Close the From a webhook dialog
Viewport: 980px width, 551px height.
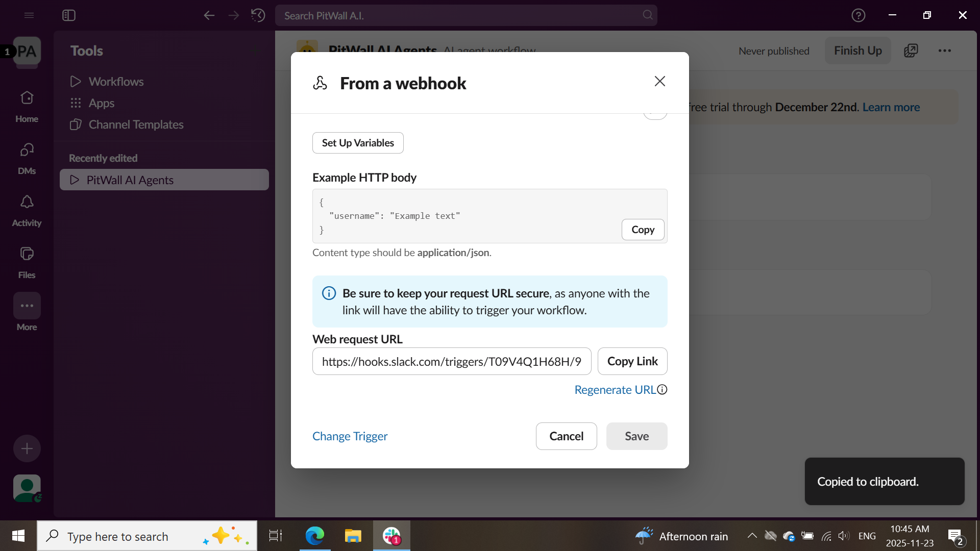click(659, 82)
